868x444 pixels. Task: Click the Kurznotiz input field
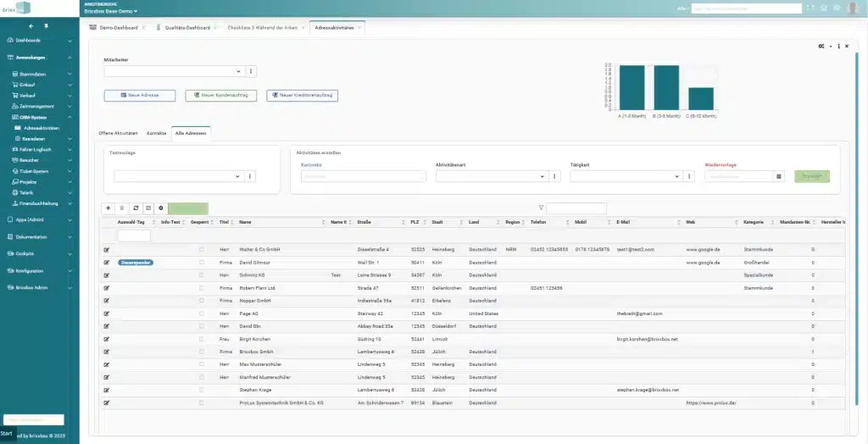pos(364,176)
